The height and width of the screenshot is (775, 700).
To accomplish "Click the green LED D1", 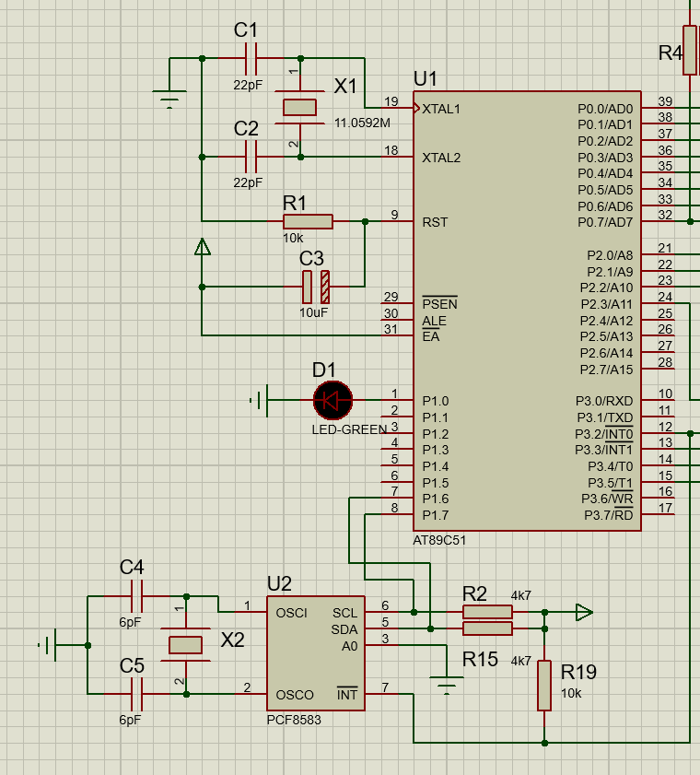I will (332, 400).
